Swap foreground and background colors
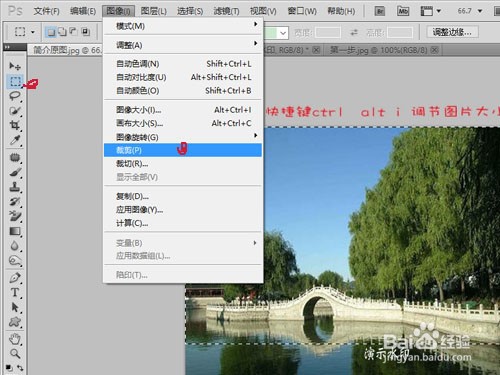 pos(21,368)
